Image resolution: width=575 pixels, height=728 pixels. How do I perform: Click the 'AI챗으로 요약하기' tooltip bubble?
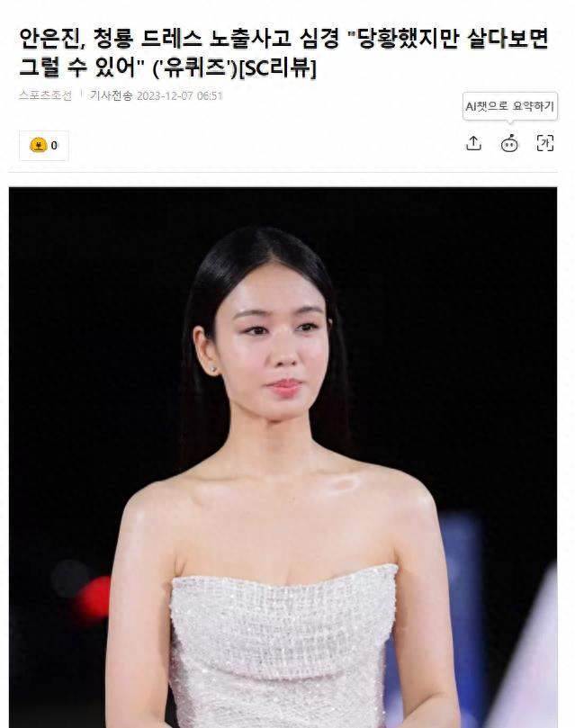tap(510, 106)
